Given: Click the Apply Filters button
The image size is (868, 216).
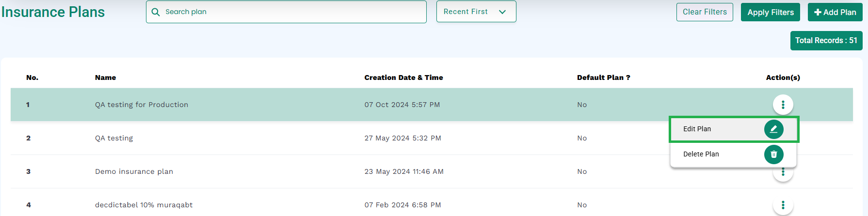Looking at the screenshot, I should coord(771,12).
